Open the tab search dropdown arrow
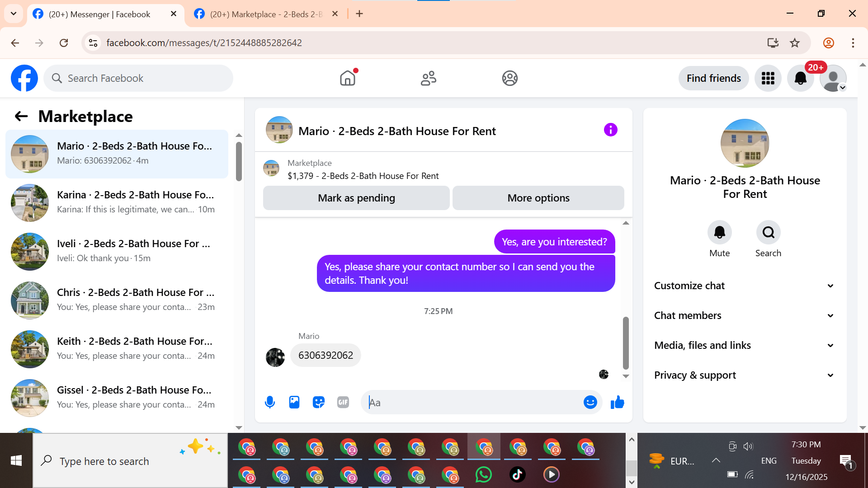 coord(14,14)
